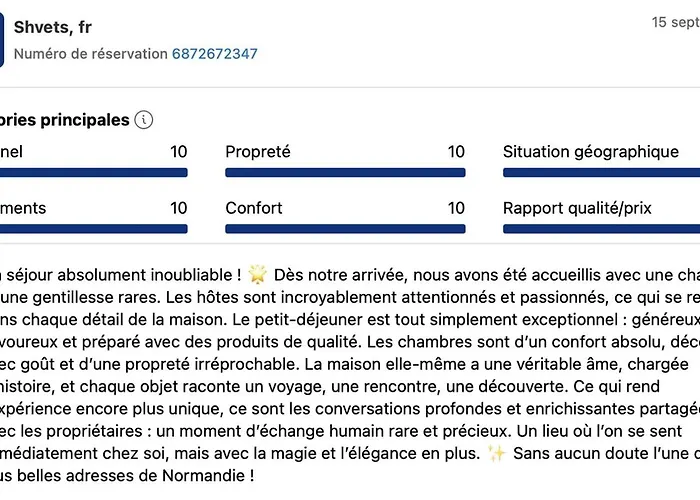Click the Rapport qualité/prix rating bar

pos(600,228)
